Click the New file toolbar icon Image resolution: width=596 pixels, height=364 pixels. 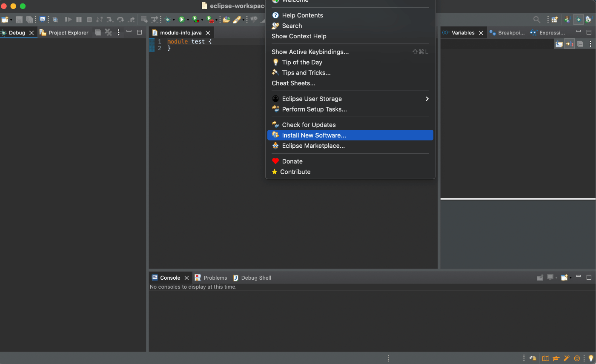[x=4, y=20]
